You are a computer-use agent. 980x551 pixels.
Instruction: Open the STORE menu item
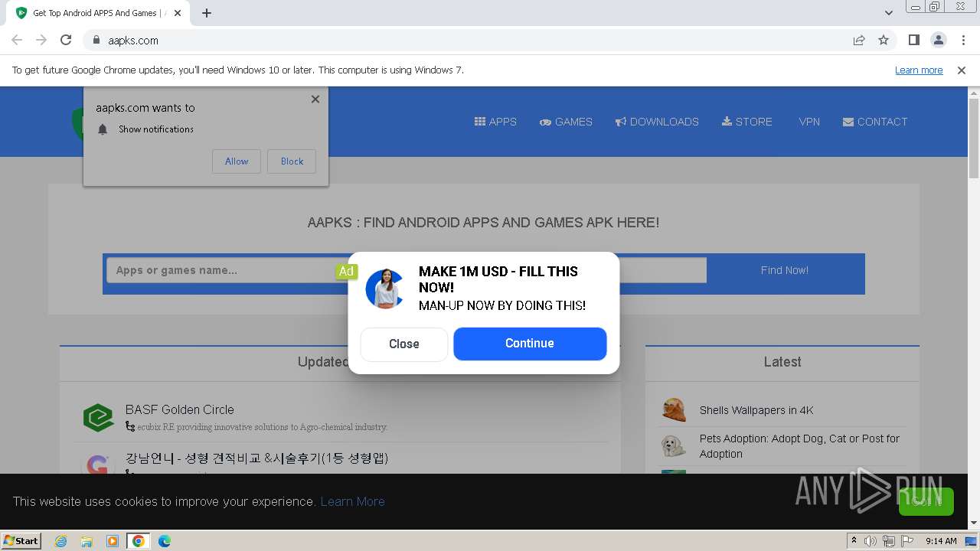(x=746, y=122)
